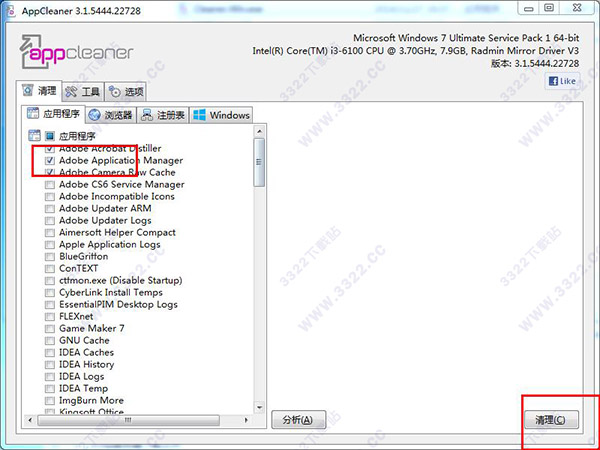600x450 pixels.
Task: Click the AppCleaner logo
Action: coord(76,52)
